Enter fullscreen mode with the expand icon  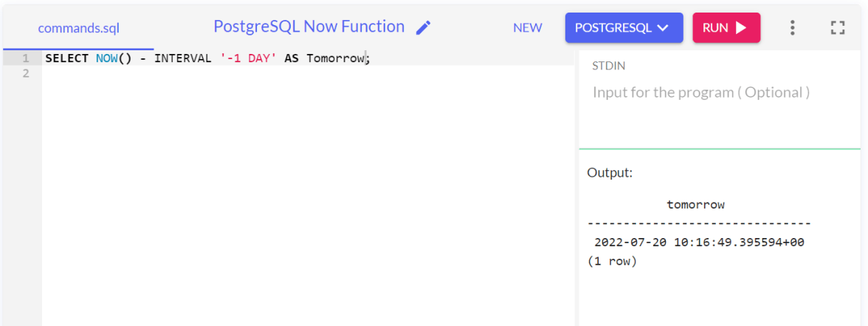tap(837, 28)
